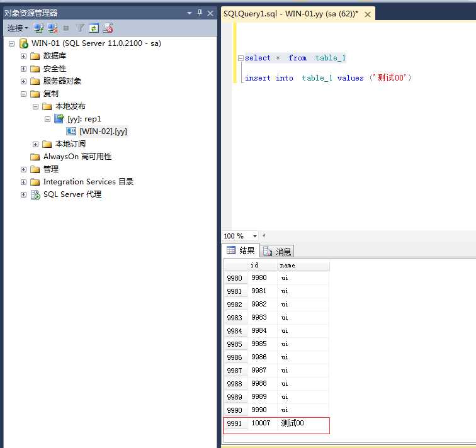Select the 复制 folder icon
This screenshot has height=448, width=476.
click(35, 94)
